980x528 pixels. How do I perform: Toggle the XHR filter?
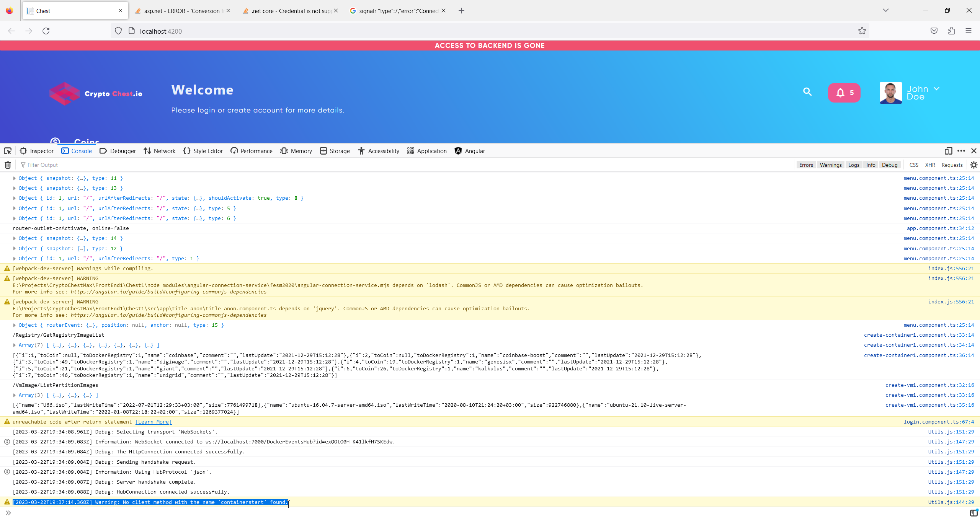(930, 165)
